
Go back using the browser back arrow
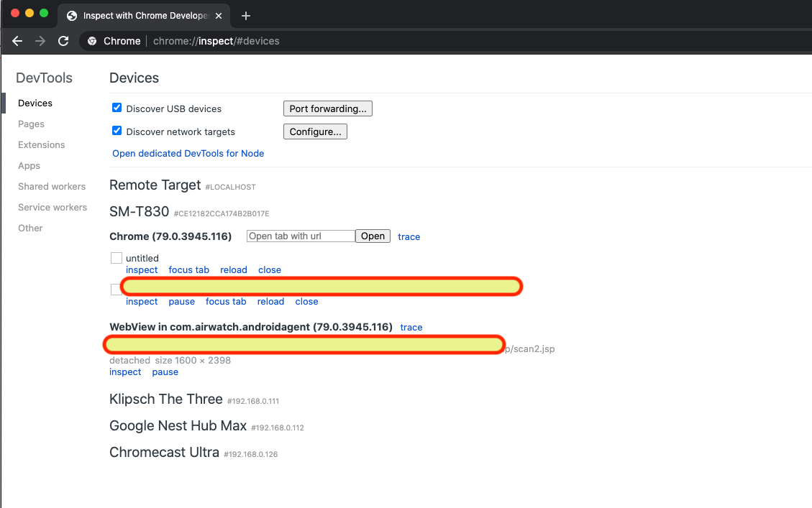coord(17,41)
